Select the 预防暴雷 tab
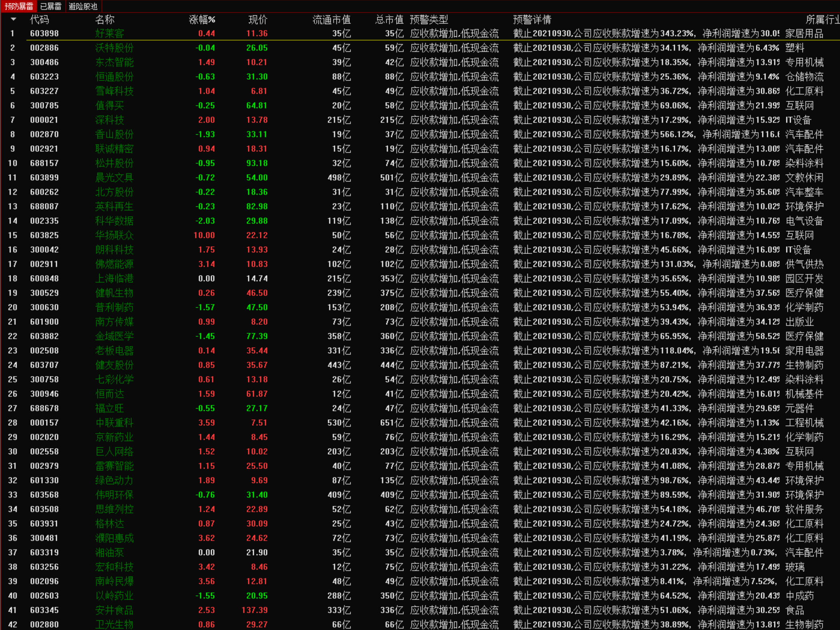Viewport: 840px width, 630px height. click(x=19, y=6)
